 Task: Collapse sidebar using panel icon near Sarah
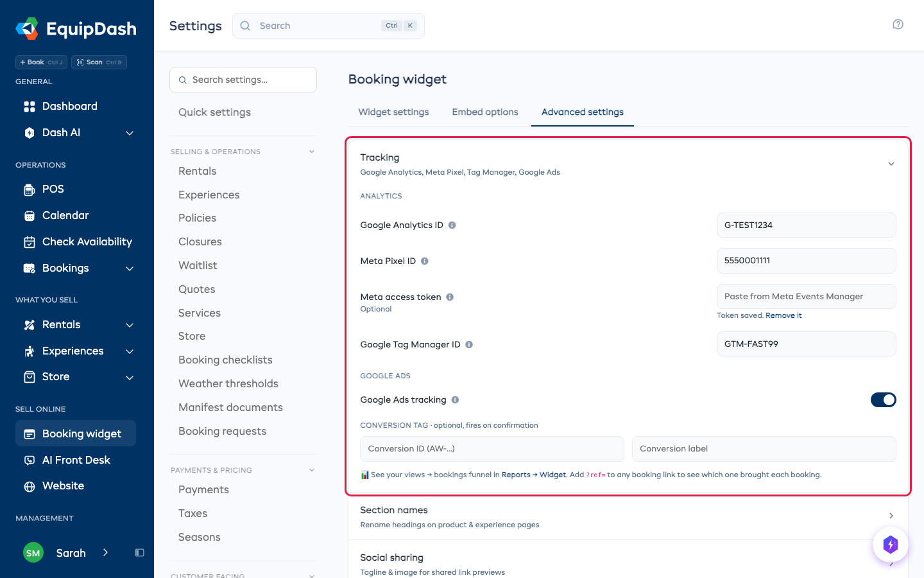tap(139, 553)
